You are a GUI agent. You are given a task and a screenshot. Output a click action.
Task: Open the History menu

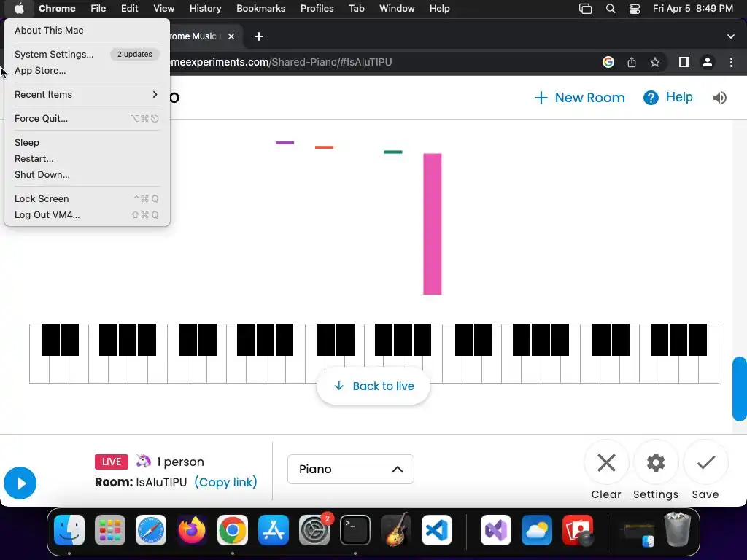coord(205,9)
